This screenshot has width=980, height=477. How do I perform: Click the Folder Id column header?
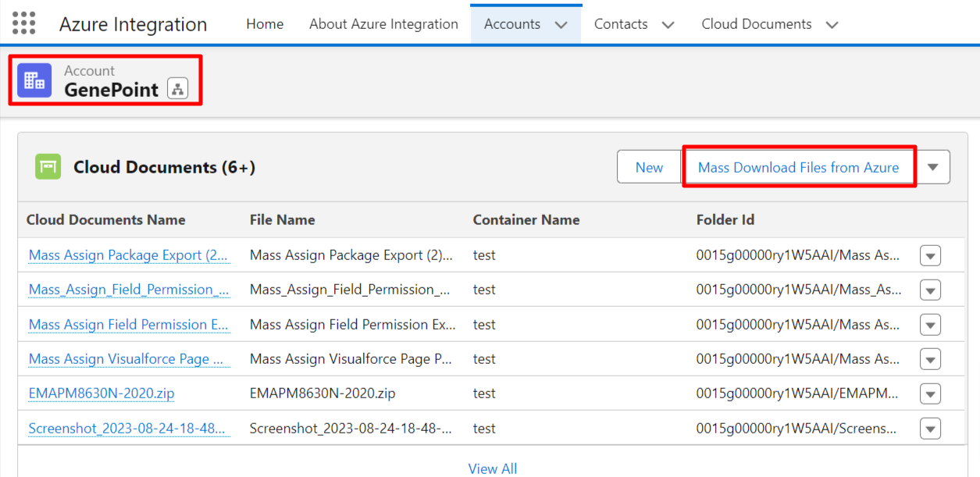[725, 220]
